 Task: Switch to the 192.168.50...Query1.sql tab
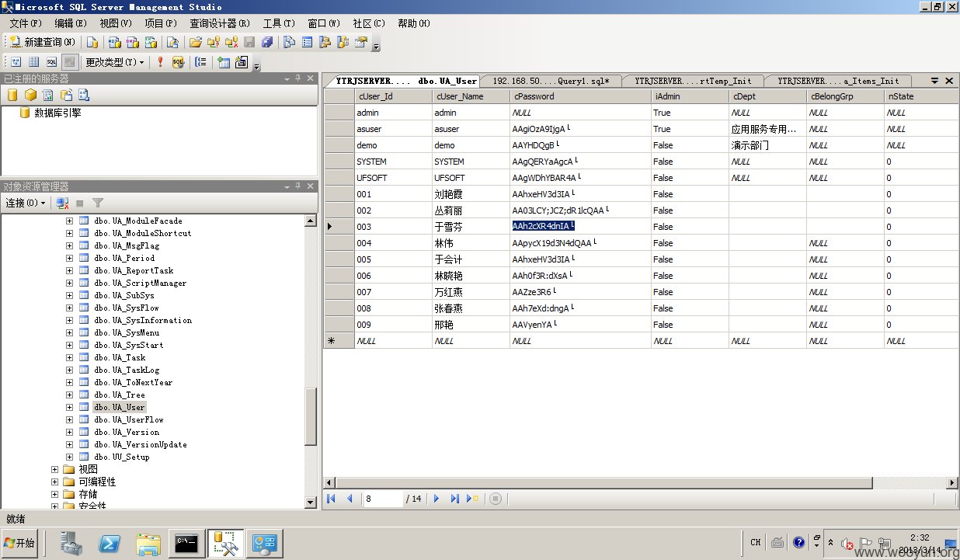[550, 81]
